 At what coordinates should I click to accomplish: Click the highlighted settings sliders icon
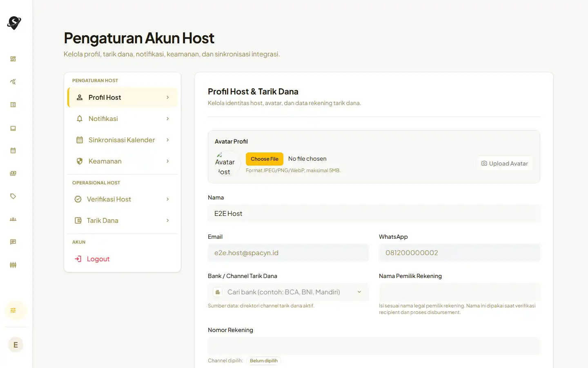[x=13, y=310]
